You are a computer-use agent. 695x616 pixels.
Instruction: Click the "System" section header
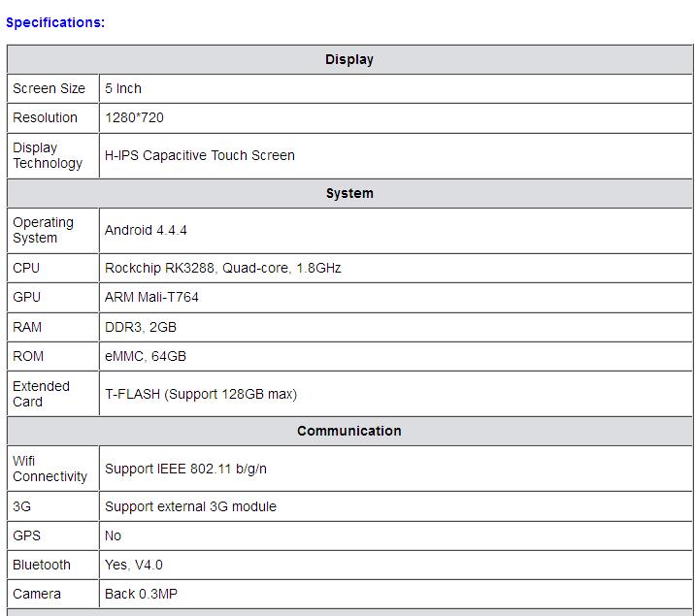pos(349,193)
